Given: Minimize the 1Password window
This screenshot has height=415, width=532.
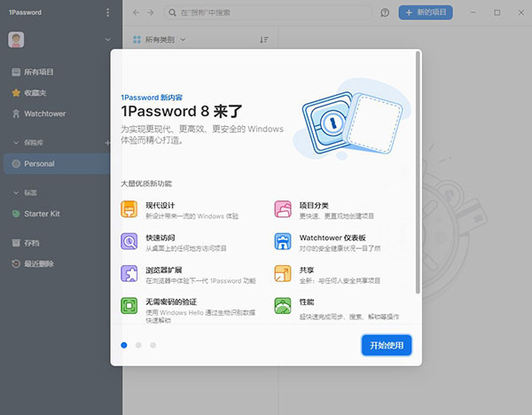Looking at the screenshot, I should [473, 12].
